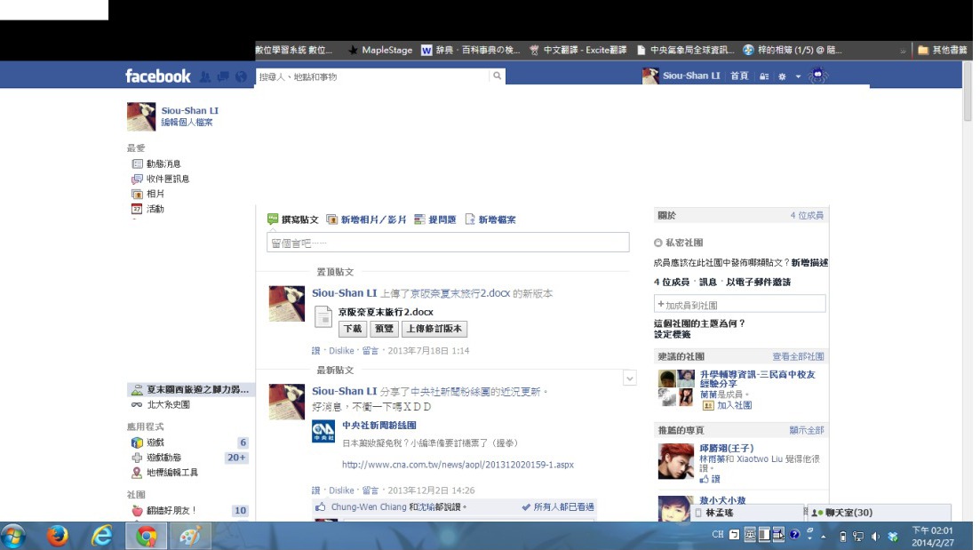Click 查看全部社團 link
The image size is (980, 550).
798,357
